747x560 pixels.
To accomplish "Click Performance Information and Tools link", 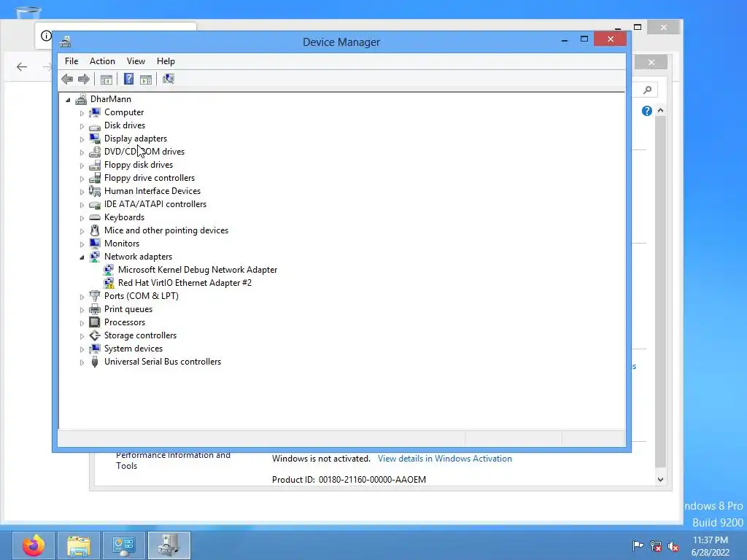I will (173, 461).
